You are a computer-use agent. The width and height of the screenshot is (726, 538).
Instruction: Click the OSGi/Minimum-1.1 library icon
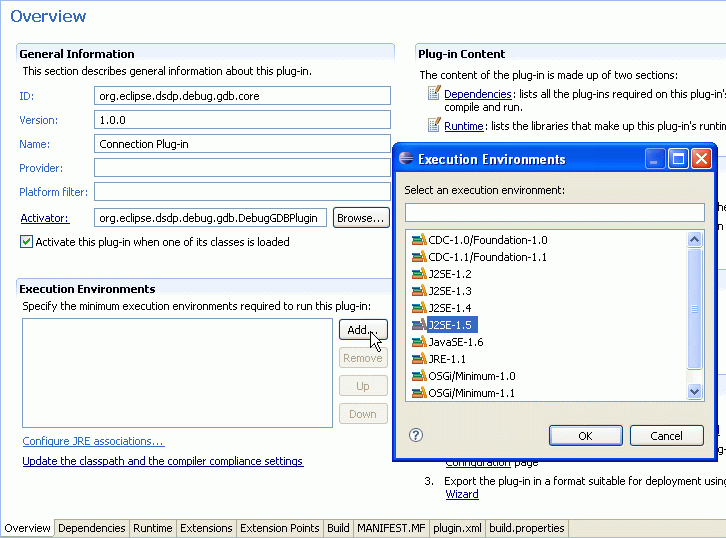(419, 393)
